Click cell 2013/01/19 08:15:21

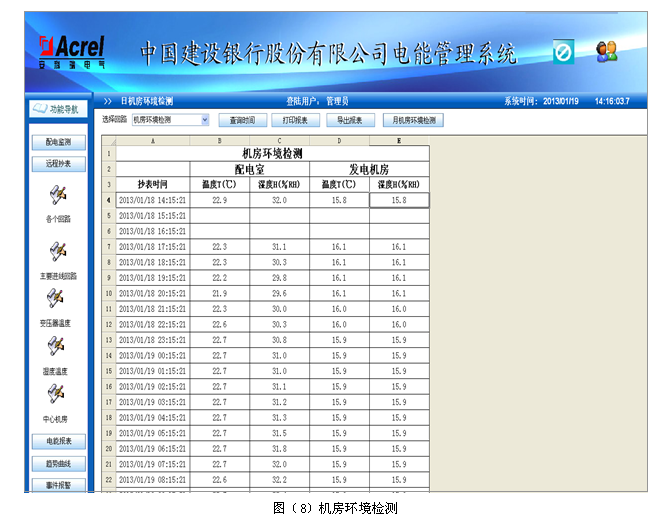(x=153, y=480)
